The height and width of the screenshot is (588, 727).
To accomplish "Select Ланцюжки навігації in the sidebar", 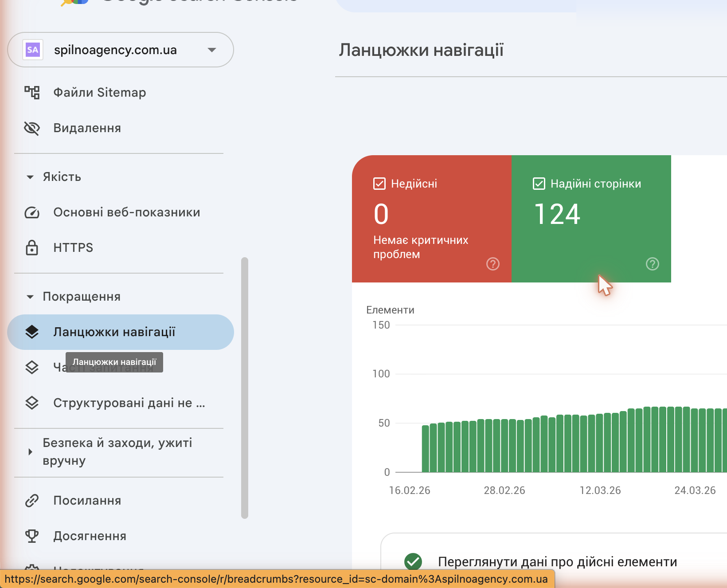I will [x=121, y=332].
